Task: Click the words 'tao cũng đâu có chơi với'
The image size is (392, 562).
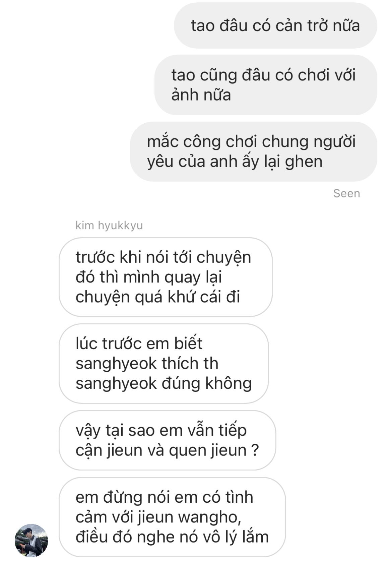Action: pyautogui.click(x=263, y=75)
